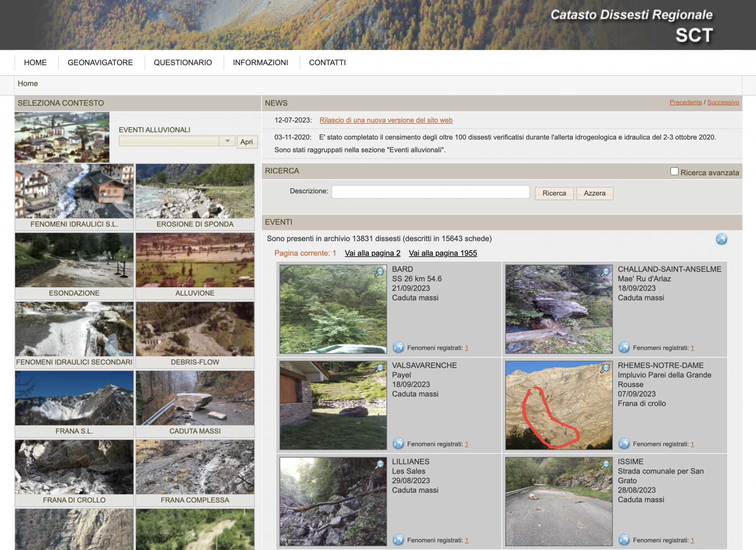
Task: Follow the Vai alla pagina 2 link
Action: (x=372, y=253)
